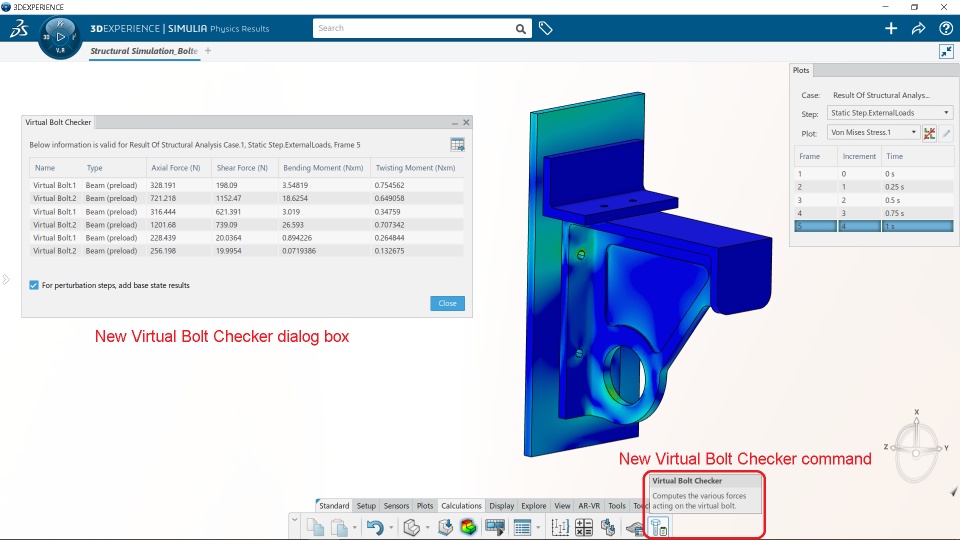960x540 pixels.
Task: Click the share arrow icon in top bar
Action: click(918, 28)
